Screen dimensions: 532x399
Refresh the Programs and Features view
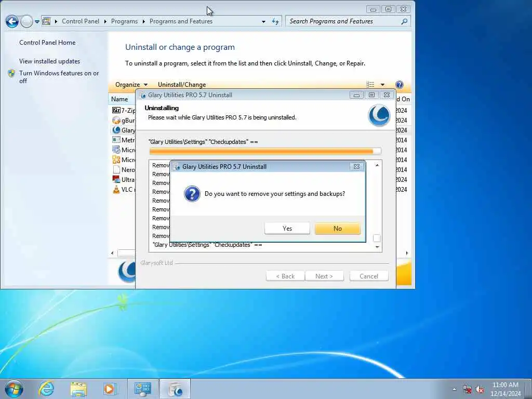275,21
